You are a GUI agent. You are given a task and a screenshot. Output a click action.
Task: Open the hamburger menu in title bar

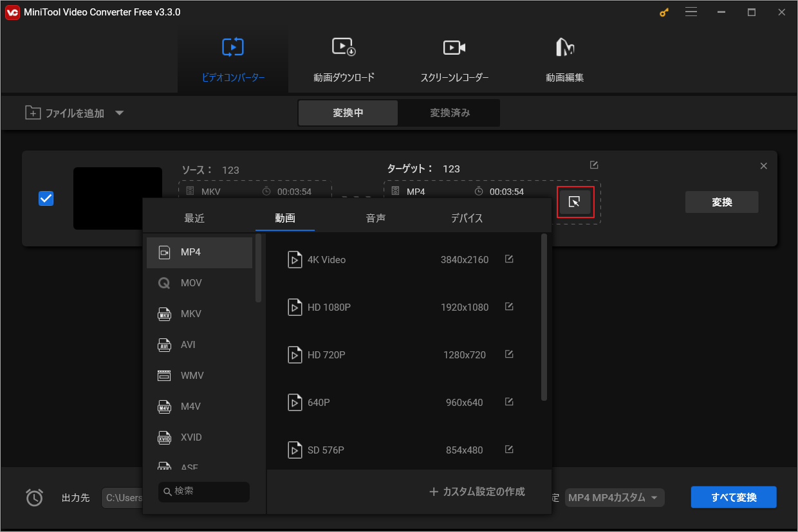[x=691, y=12]
